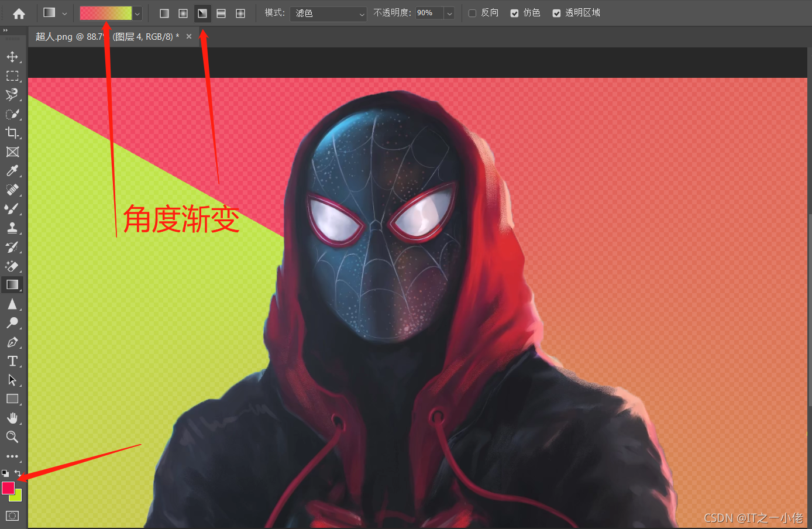Screen dimensions: 812x529
Task: Select the Rectangle shape tool
Action: point(12,399)
